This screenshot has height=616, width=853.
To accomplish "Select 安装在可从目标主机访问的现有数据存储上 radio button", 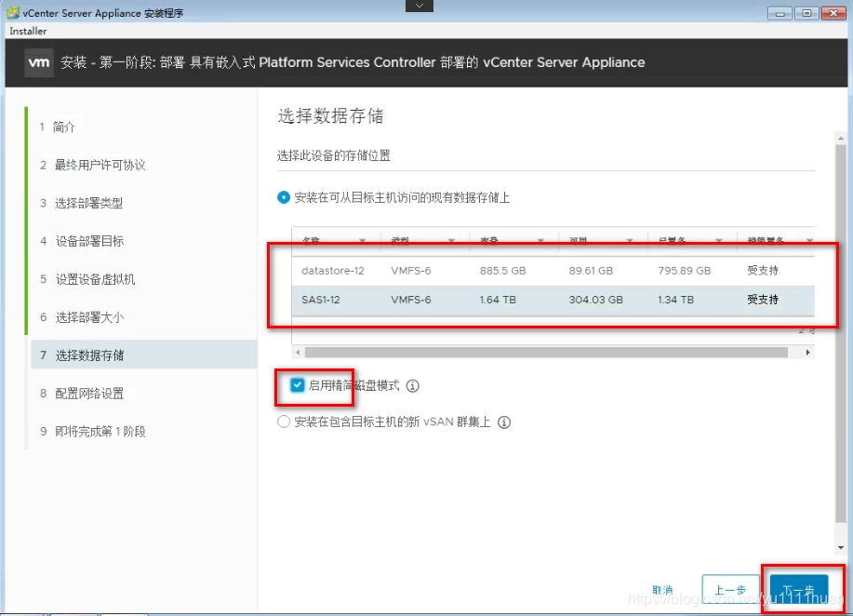I will point(284,197).
